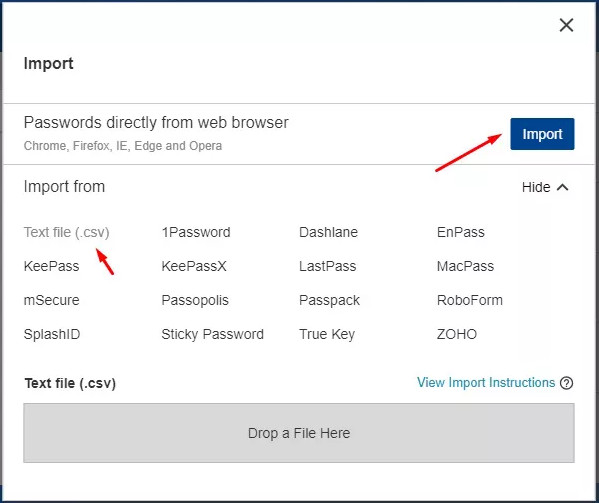This screenshot has width=599, height=503.
Task: Collapse the Import from list via Hide
Action: point(545,187)
